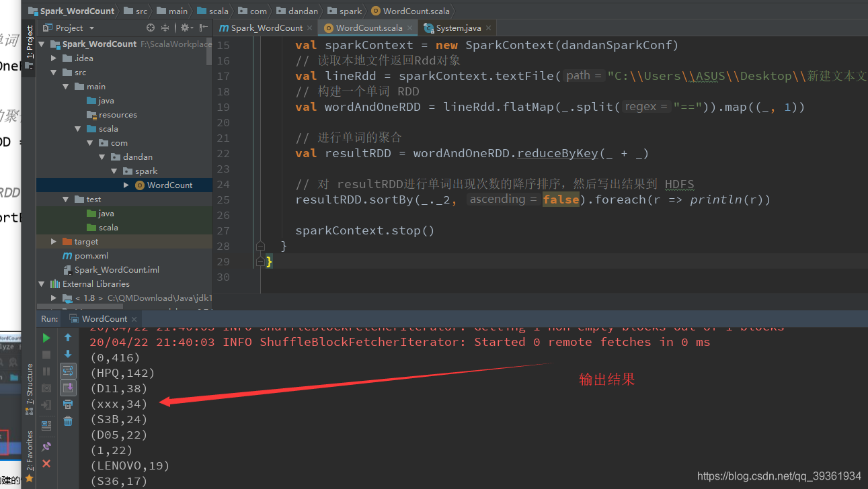Collapse the test folder
The image size is (868, 489).
[66, 199]
